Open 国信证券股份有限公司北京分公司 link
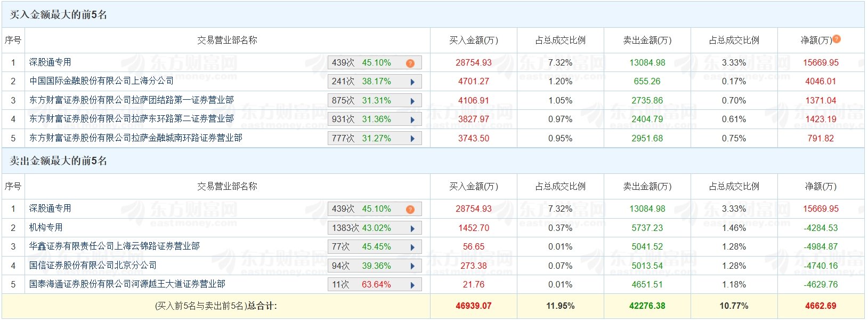Image resolution: width=868 pixels, height=320 pixels. [93, 266]
